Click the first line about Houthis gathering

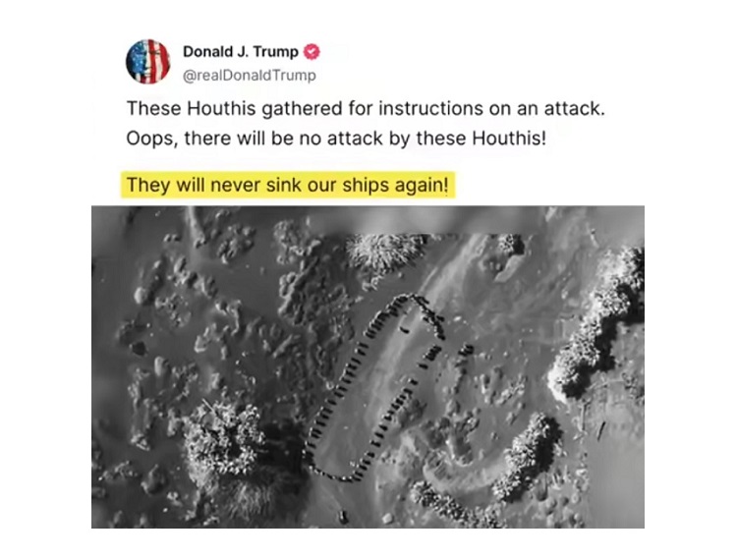pos(366,108)
